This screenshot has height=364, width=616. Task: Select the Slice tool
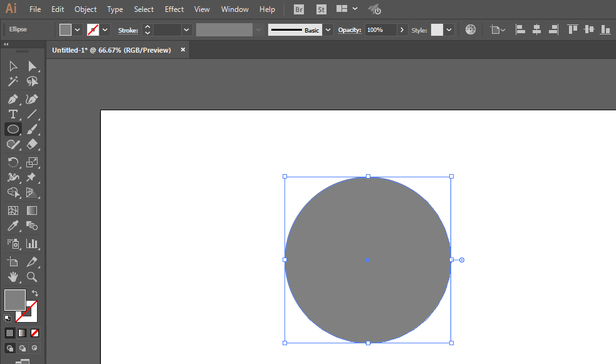tap(32, 261)
